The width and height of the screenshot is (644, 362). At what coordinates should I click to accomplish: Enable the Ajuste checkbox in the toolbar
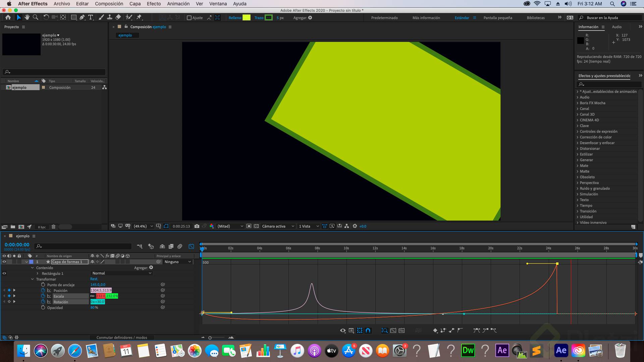coord(190,18)
